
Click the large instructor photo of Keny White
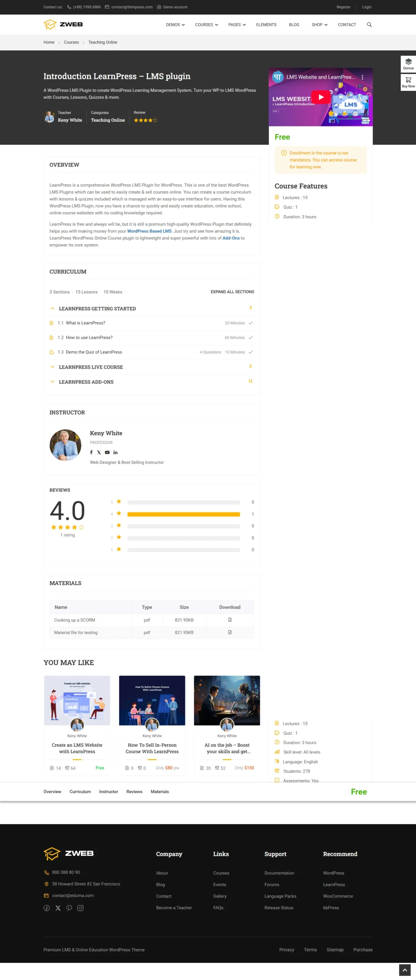coord(65,445)
